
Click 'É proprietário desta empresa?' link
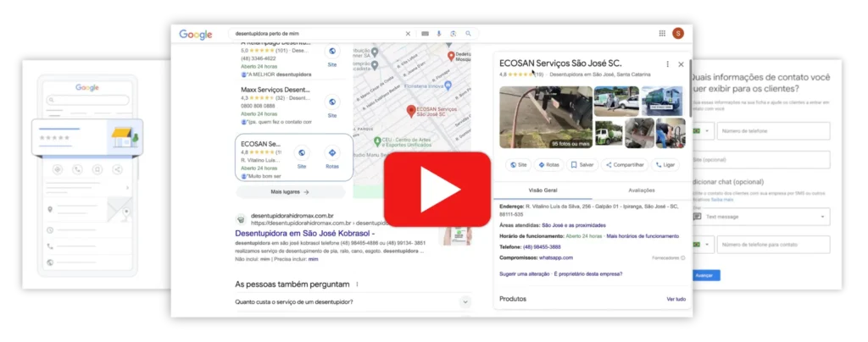click(x=588, y=273)
